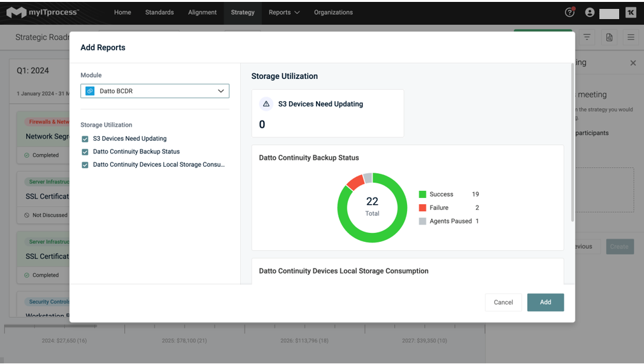Click the red Failure legend swatch
Screen dimensions: 644x364
[x=422, y=207]
